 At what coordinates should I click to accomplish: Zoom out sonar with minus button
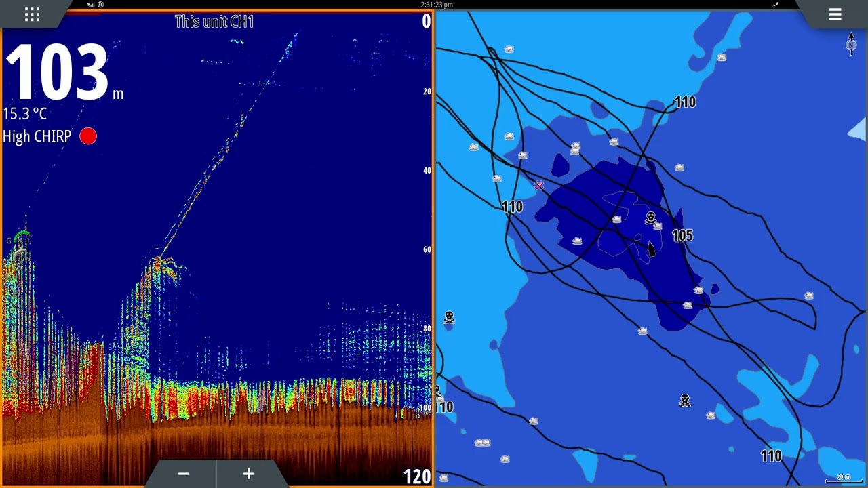pos(183,474)
